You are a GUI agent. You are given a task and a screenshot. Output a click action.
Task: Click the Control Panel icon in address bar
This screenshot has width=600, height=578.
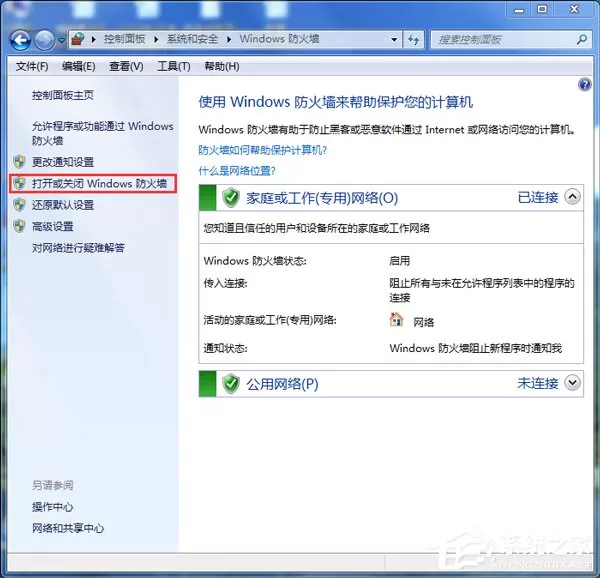pos(78,39)
